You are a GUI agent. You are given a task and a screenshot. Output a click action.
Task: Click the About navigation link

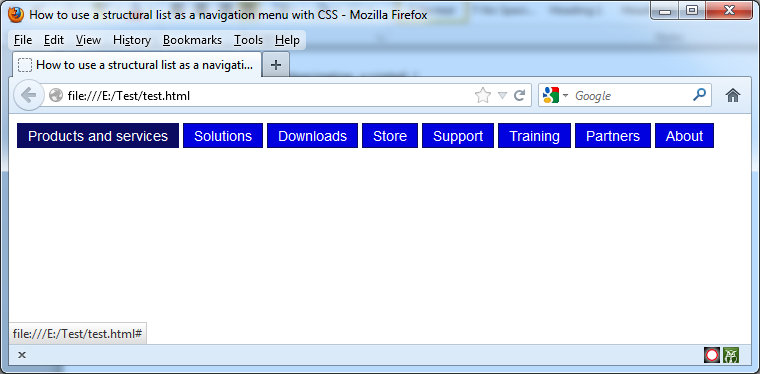coord(684,136)
